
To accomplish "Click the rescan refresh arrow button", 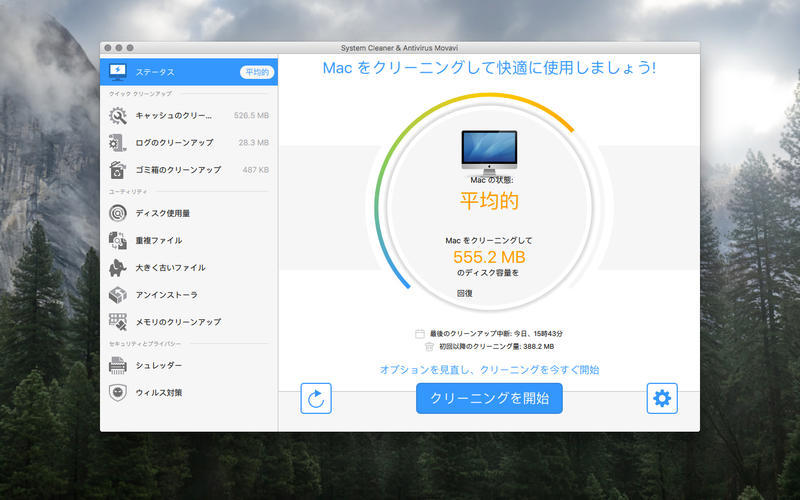I will pos(316,398).
